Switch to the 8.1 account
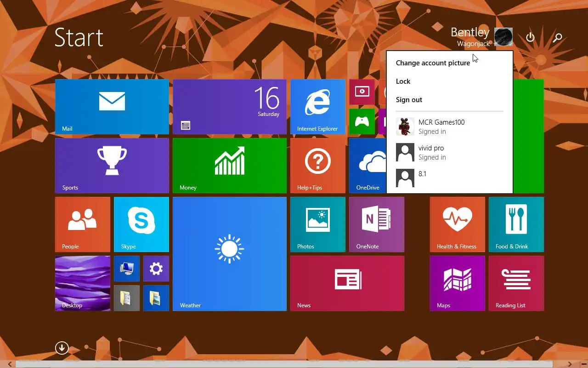Image resolution: width=588 pixels, height=368 pixels. [x=450, y=178]
